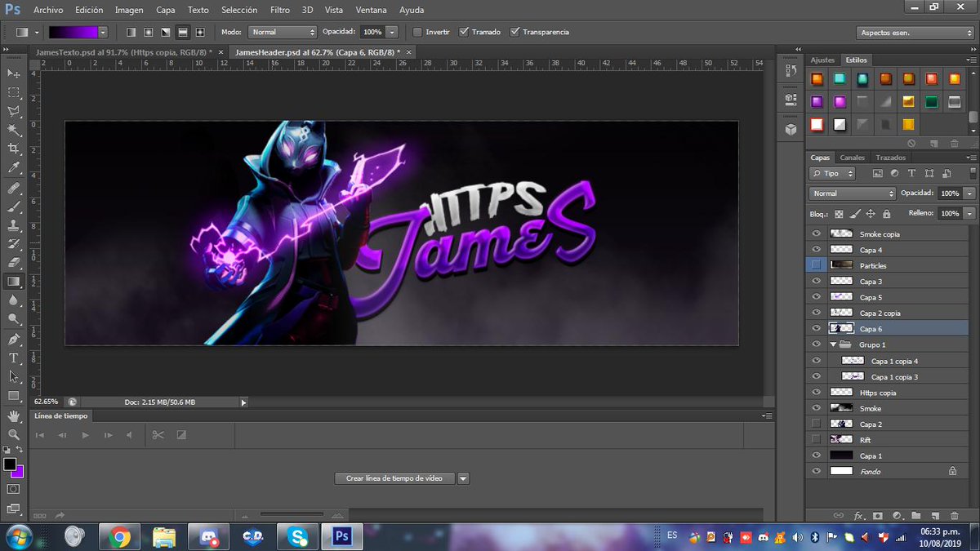Open the timeline type dropdown arrow
980x551 pixels.
coord(463,478)
